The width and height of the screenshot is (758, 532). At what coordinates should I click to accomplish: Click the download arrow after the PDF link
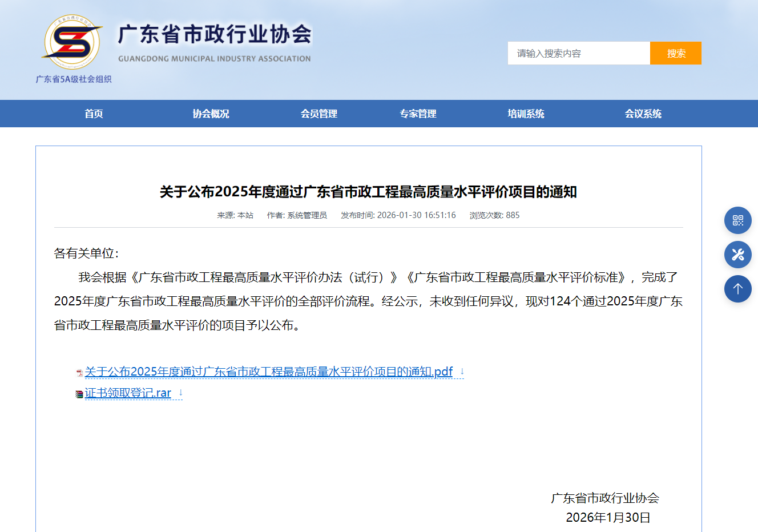462,372
